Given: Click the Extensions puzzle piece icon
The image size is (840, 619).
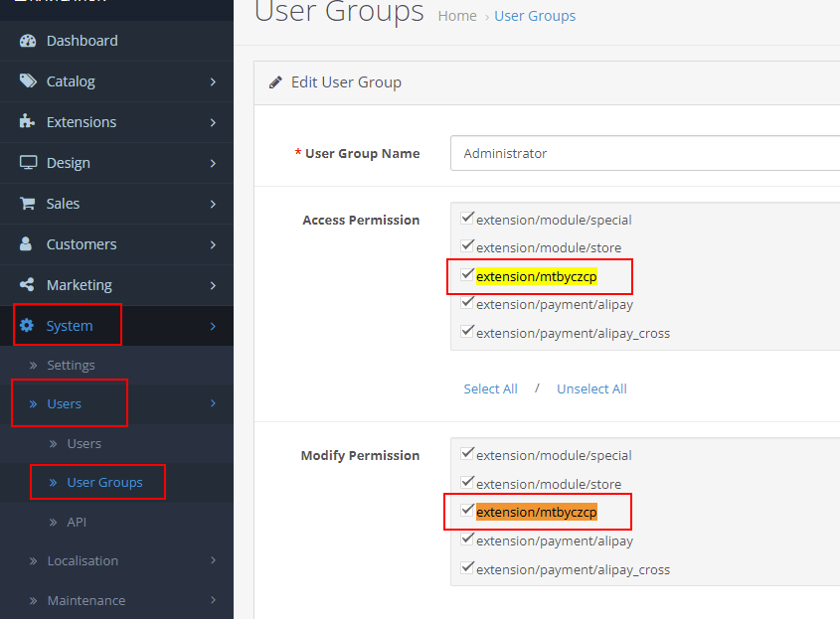Looking at the screenshot, I should tap(28, 122).
